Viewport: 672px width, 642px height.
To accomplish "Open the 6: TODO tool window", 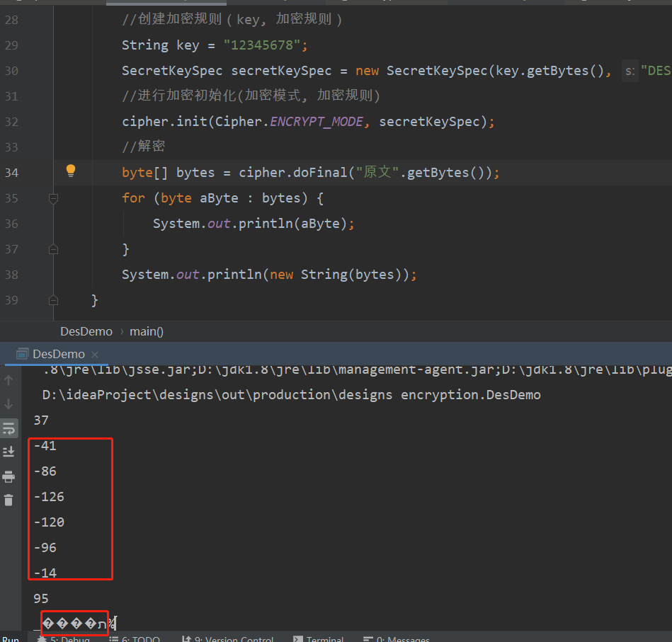I will pyautogui.click(x=135, y=638).
